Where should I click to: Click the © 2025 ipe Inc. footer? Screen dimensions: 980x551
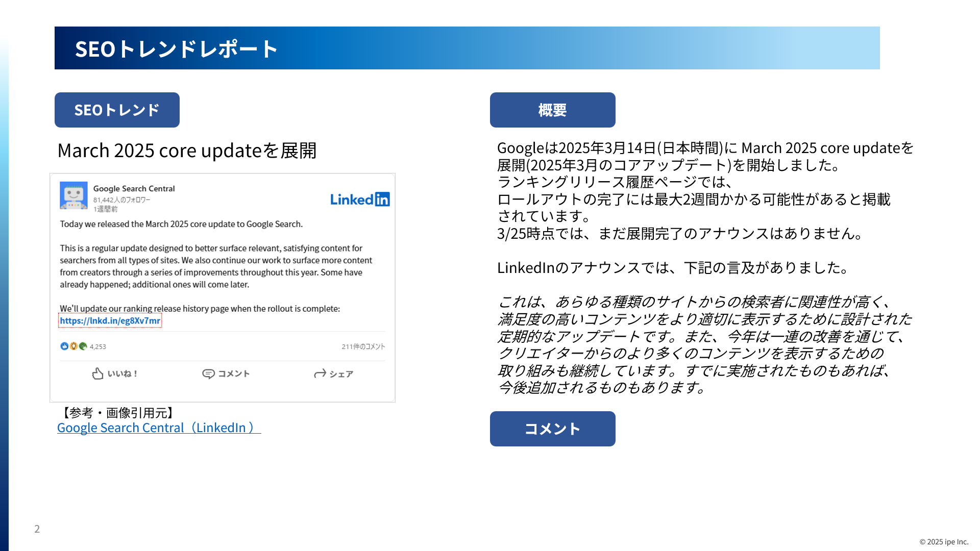944,542
